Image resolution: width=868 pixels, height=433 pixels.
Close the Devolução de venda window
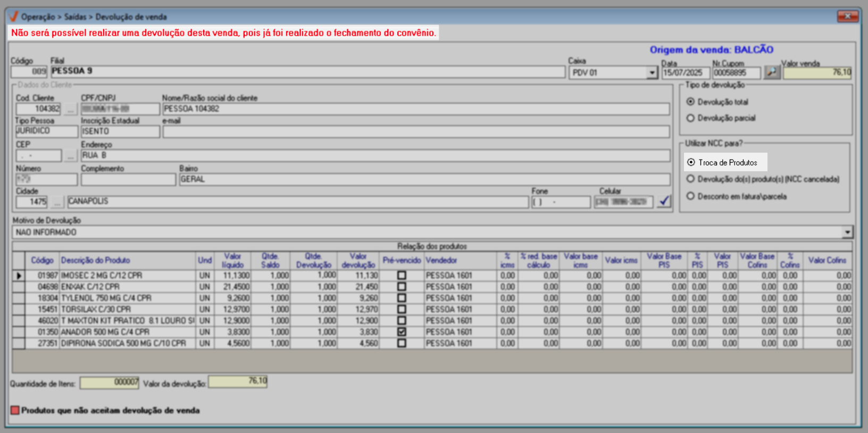click(x=847, y=16)
